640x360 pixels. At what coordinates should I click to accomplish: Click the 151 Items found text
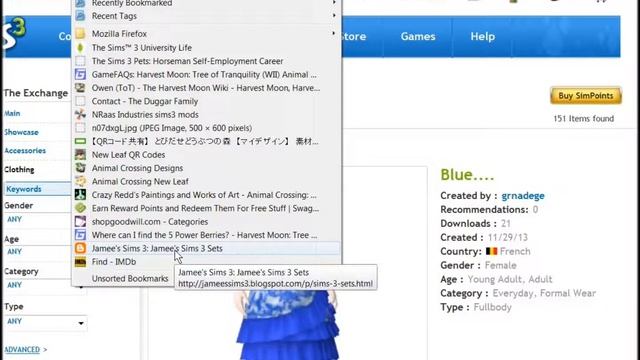pyautogui.click(x=583, y=119)
